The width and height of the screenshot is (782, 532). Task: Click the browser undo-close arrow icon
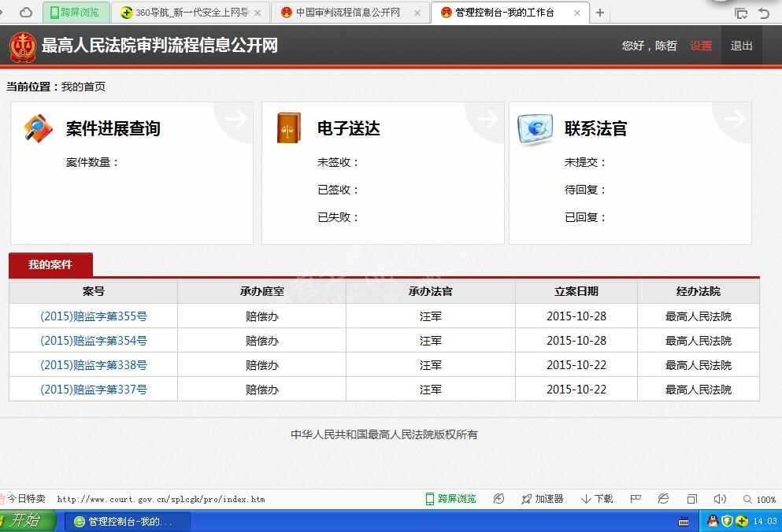pos(764,13)
